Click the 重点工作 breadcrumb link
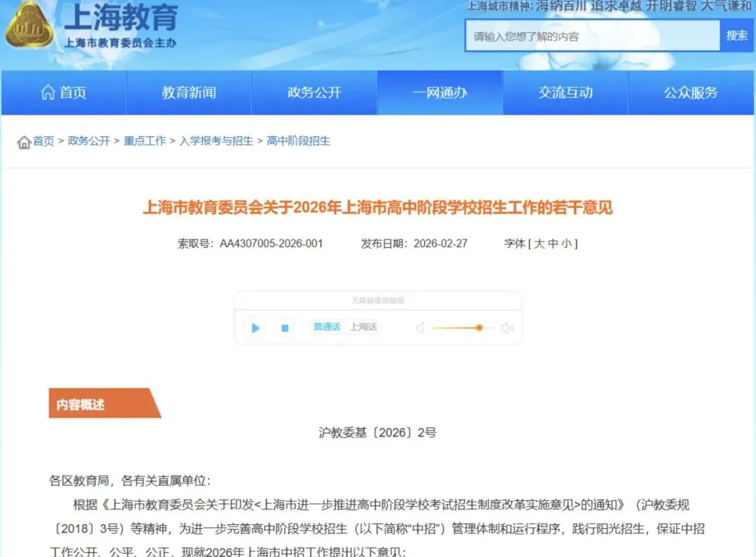 [x=144, y=140]
